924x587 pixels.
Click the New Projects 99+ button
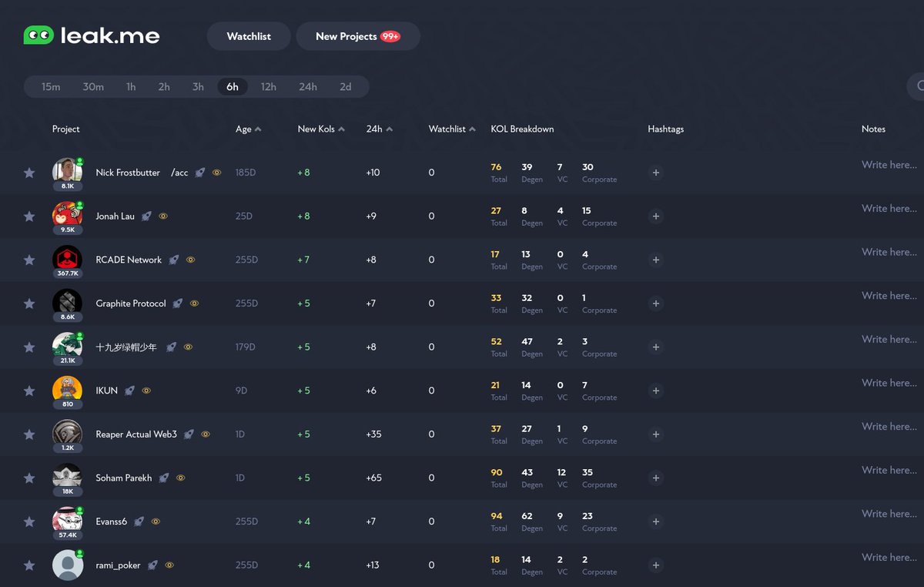coord(357,35)
